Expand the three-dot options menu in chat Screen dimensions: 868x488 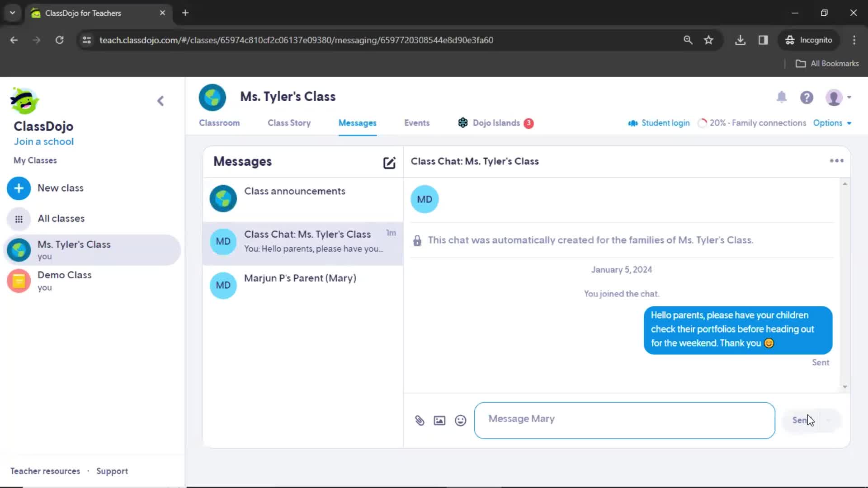point(836,161)
